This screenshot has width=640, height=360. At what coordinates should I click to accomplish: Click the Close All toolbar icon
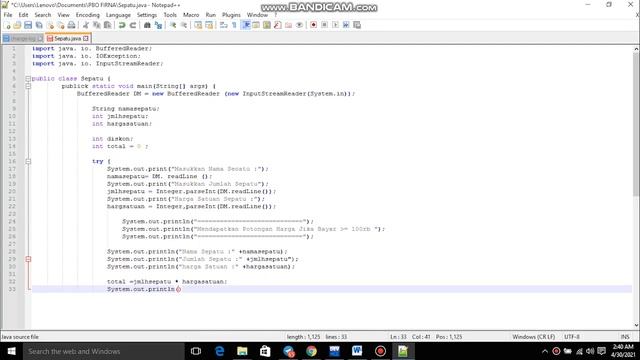61,25
